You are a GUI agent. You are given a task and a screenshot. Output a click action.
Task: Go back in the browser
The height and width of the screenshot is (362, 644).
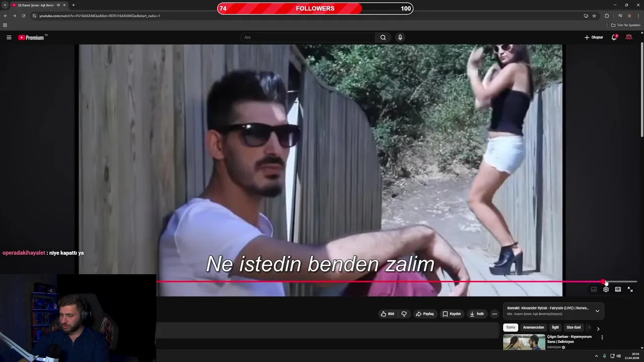[x=5, y=16]
